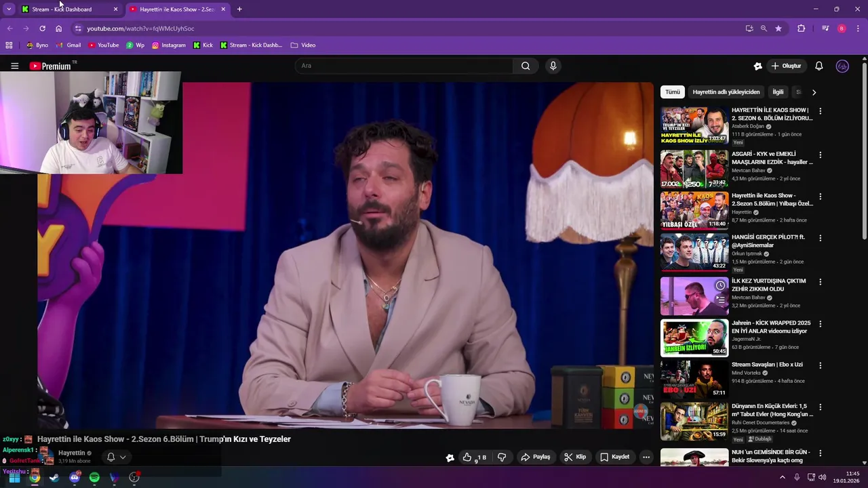Click the Klip clip button
The height and width of the screenshot is (488, 868).
click(x=575, y=457)
